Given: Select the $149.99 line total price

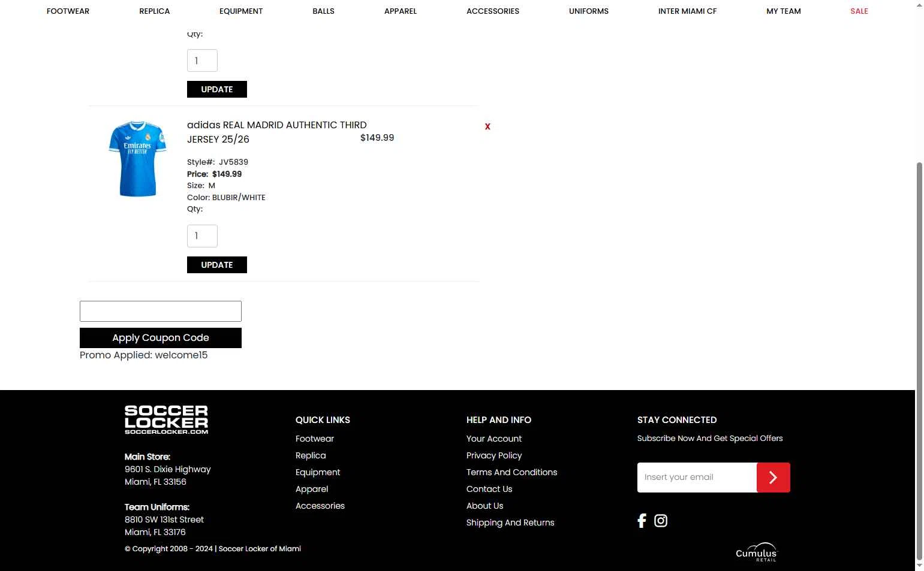Looking at the screenshot, I should click(x=377, y=138).
